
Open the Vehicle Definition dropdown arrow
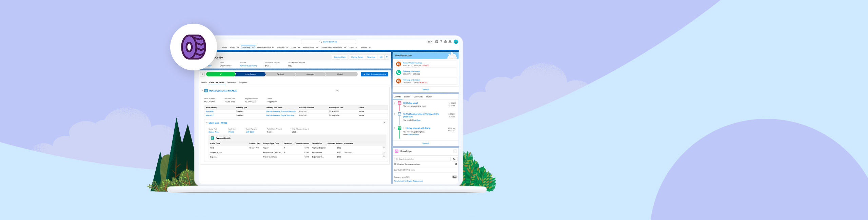point(273,48)
